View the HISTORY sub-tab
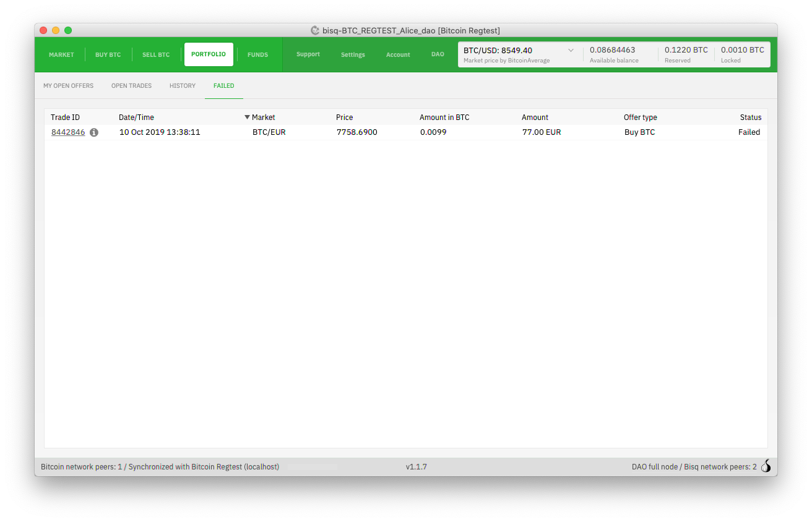812x522 pixels. coord(183,86)
